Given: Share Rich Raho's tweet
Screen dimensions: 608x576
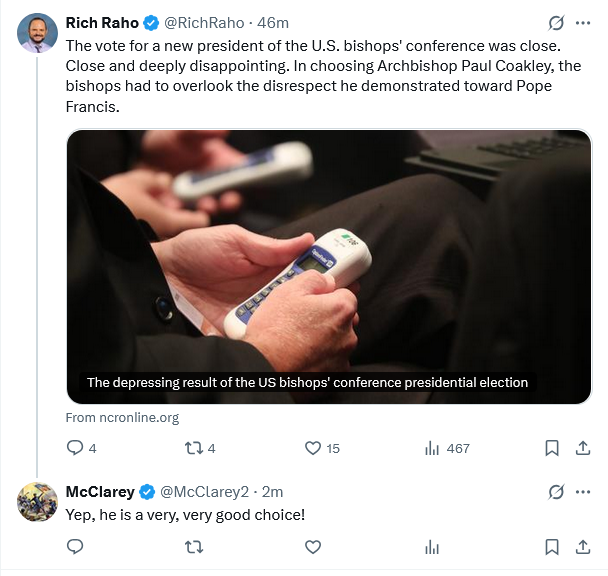Looking at the screenshot, I should [583, 448].
